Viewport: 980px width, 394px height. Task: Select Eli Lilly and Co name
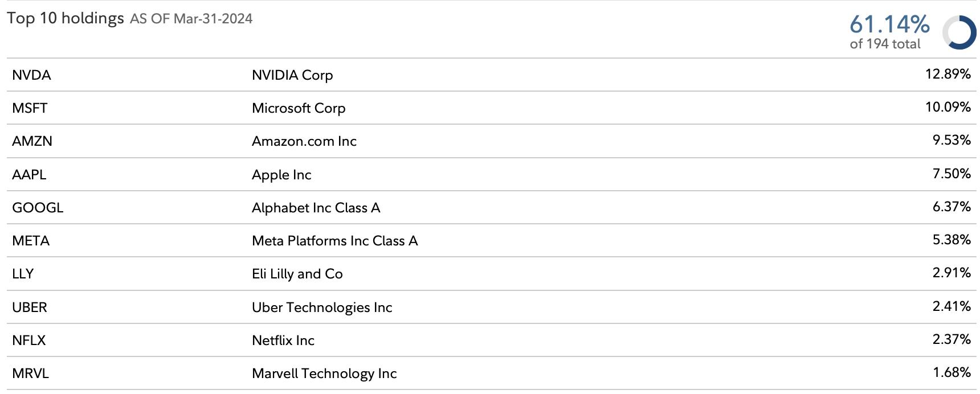click(297, 274)
